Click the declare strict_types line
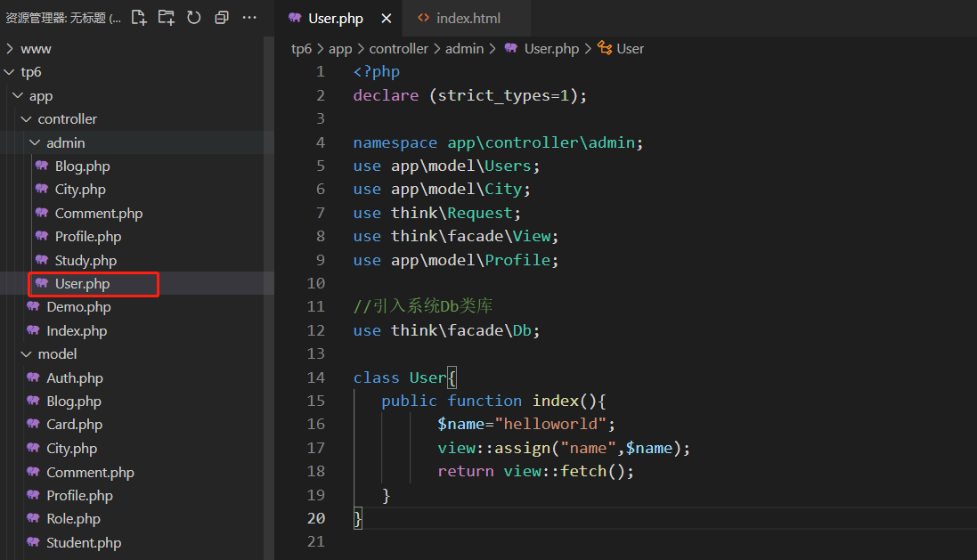The image size is (977, 560). pyautogui.click(x=470, y=95)
